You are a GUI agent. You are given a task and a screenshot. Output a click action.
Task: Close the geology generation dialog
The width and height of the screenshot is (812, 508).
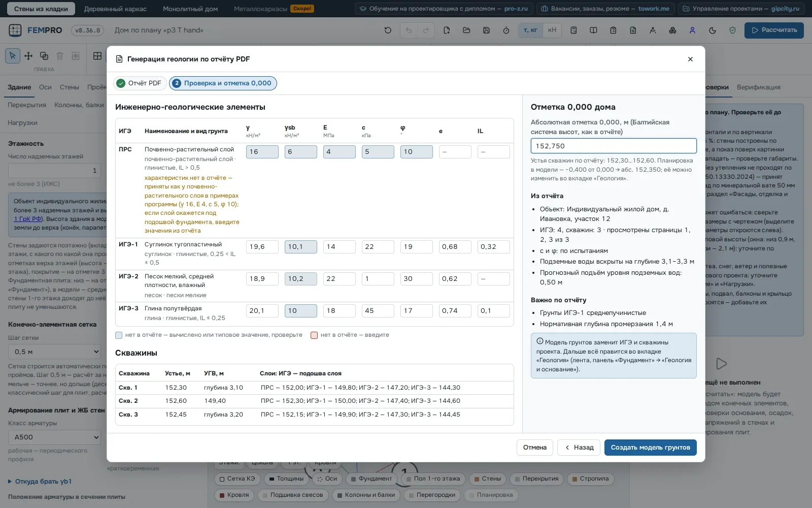(x=690, y=59)
